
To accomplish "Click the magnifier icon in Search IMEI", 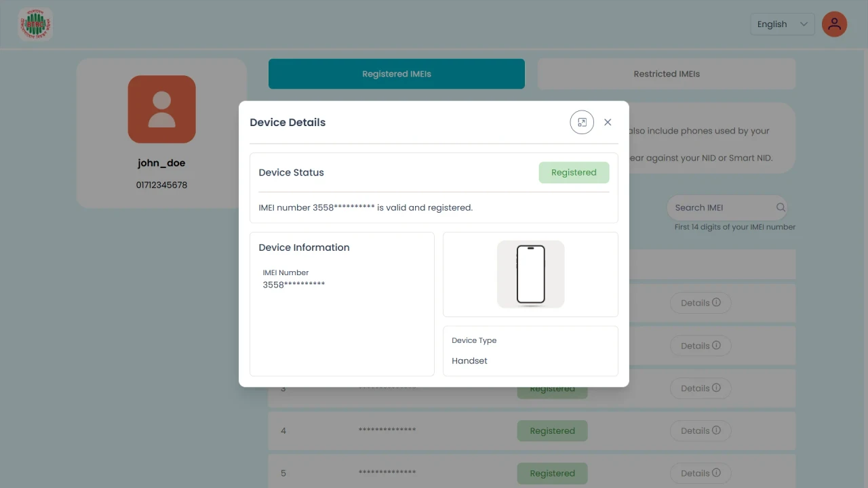I will (x=781, y=207).
